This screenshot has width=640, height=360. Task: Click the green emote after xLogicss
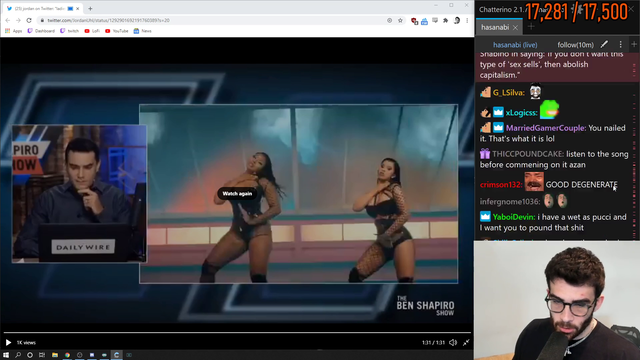point(549,110)
